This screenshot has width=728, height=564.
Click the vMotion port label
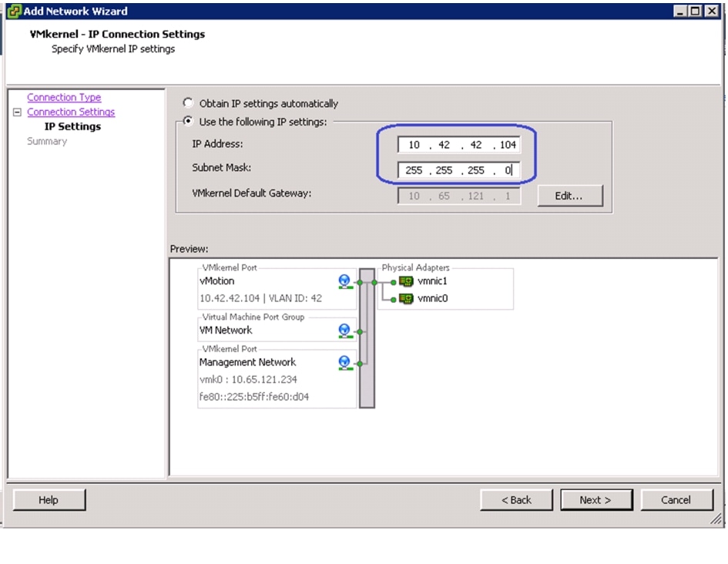pyautogui.click(x=216, y=281)
